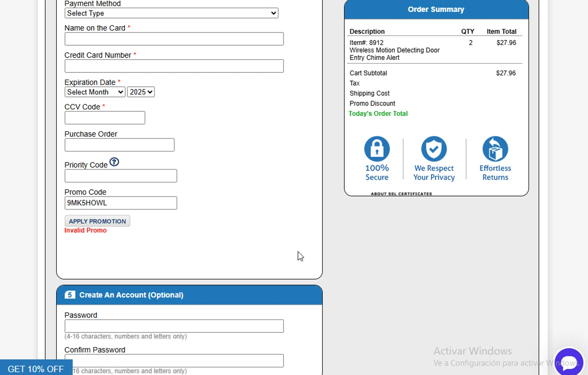
Task: Click the Effortless Returns caption
Action: [x=495, y=172]
